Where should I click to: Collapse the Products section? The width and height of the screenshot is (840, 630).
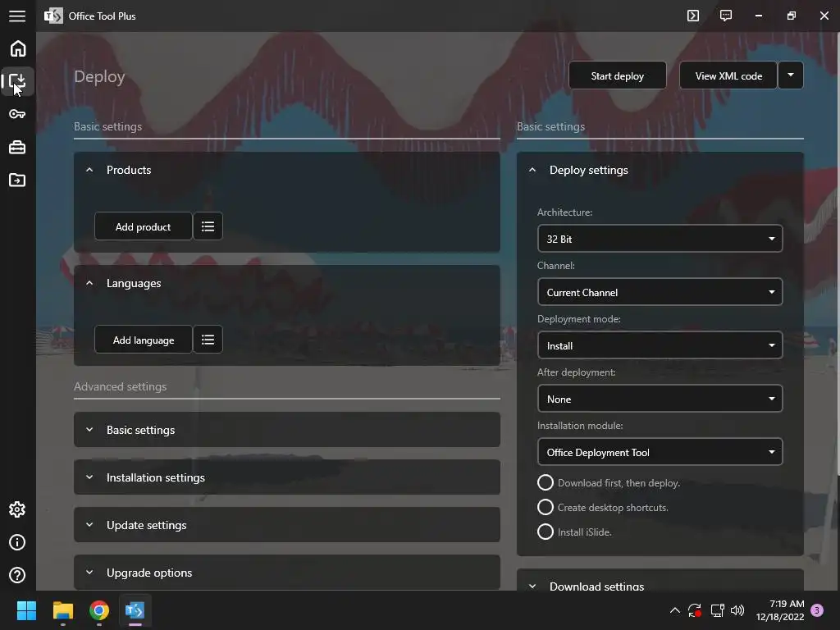point(89,170)
